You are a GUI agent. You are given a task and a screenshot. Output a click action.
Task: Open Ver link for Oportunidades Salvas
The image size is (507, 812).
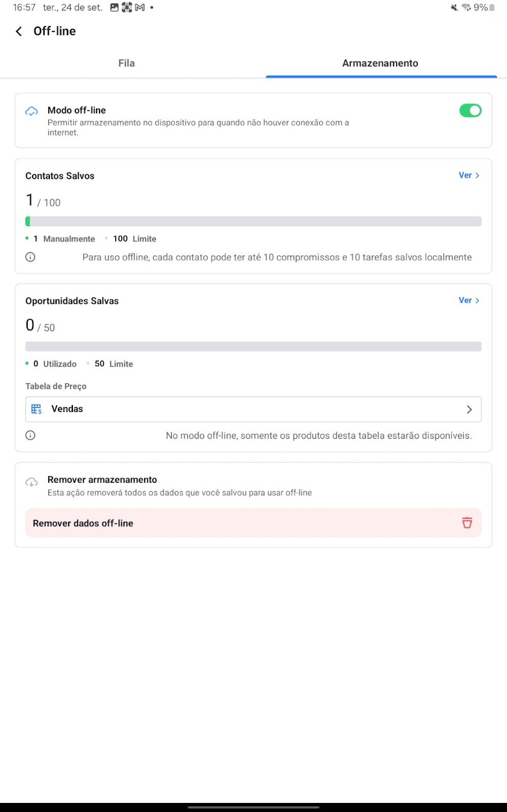(x=465, y=300)
